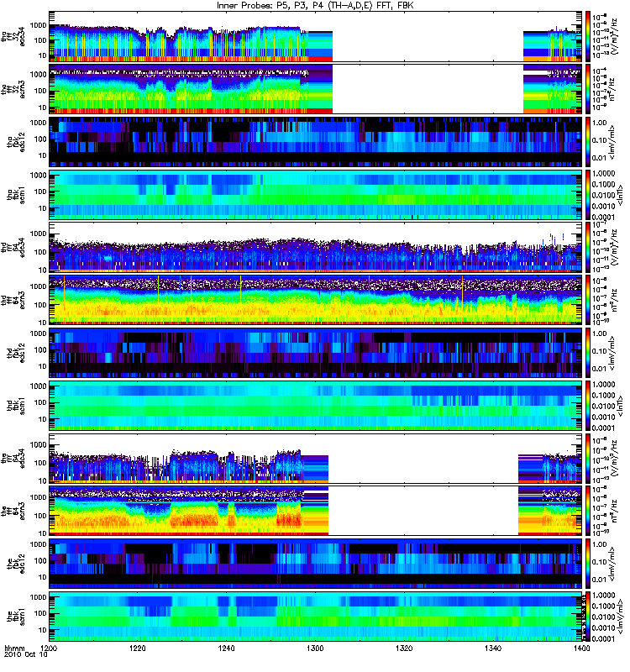Screen dimensions: 630x672
Task: Select the the fff 64 scm3 spectrogram panel
Action: click(316, 511)
